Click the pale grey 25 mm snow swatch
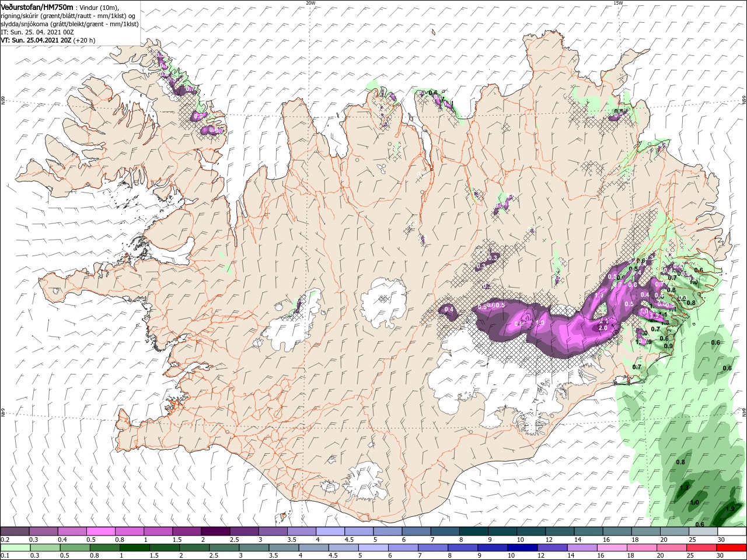747x560 pixels. click(702, 531)
